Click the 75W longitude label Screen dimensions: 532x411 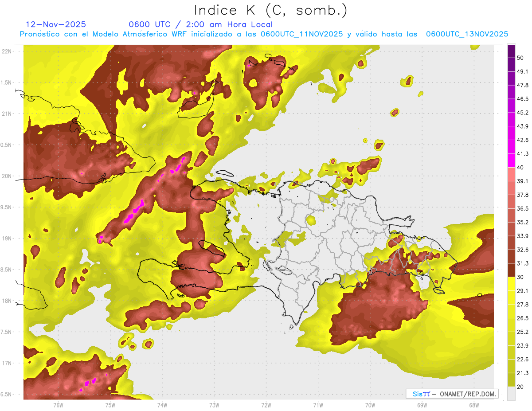[110, 405]
